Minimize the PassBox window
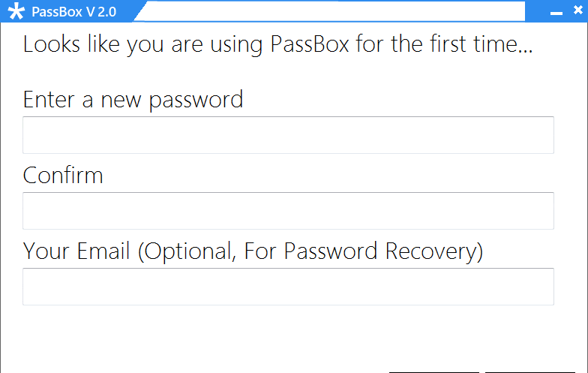Image resolution: width=588 pixels, height=373 pixels. click(x=556, y=14)
